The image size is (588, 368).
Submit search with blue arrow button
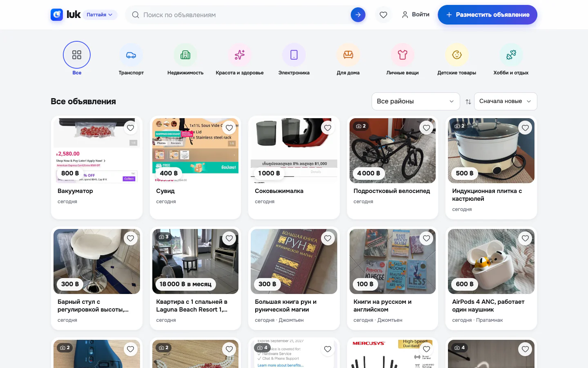tap(358, 15)
